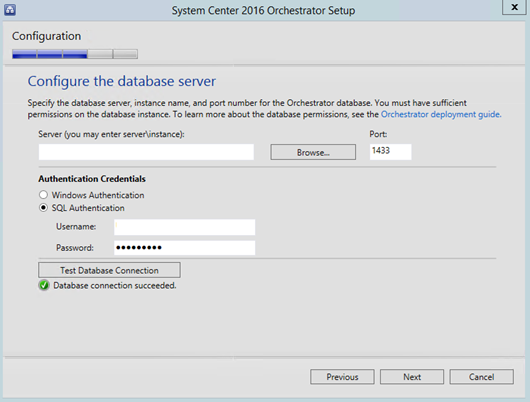Screen dimensions: 530x402
Task: Cancel the Orchestrator setup
Action: coord(481,377)
